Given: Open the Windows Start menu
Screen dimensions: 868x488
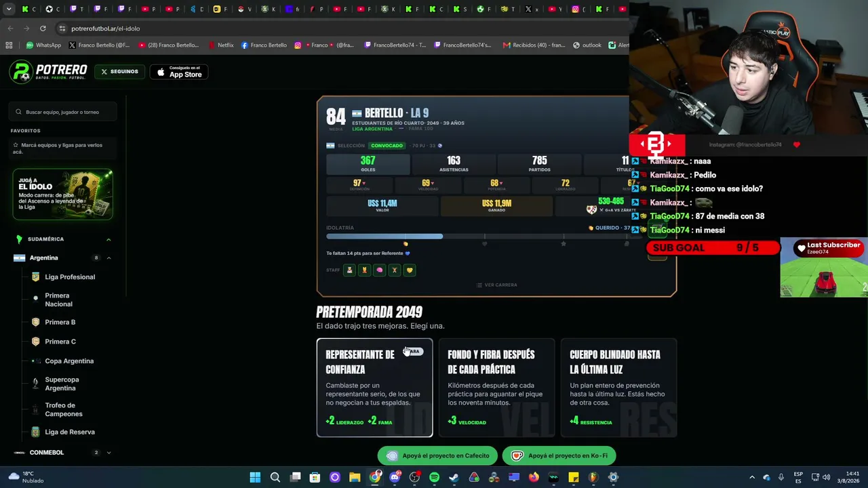Looking at the screenshot, I should tap(255, 477).
